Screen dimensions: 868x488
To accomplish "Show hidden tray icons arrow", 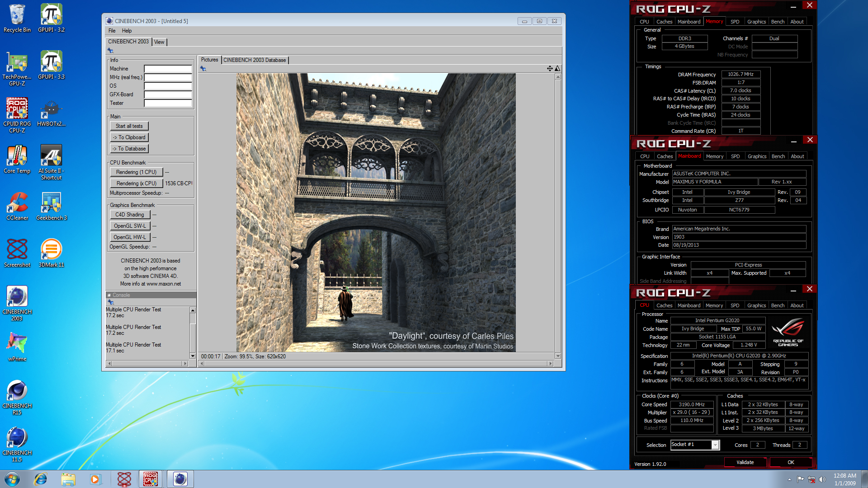I will tap(789, 479).
